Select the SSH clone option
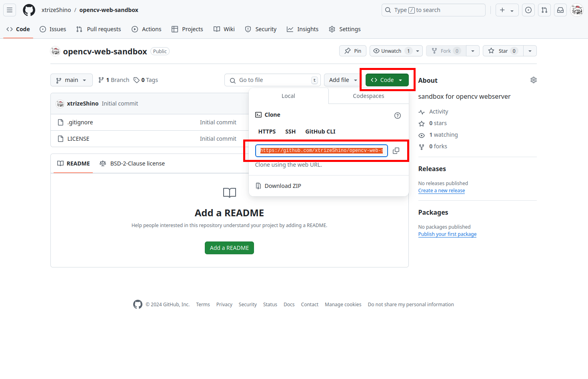 290,131
